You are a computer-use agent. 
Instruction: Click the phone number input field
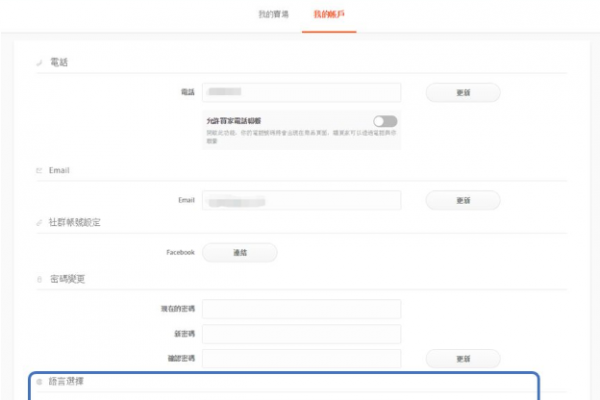tap(302, 92)
